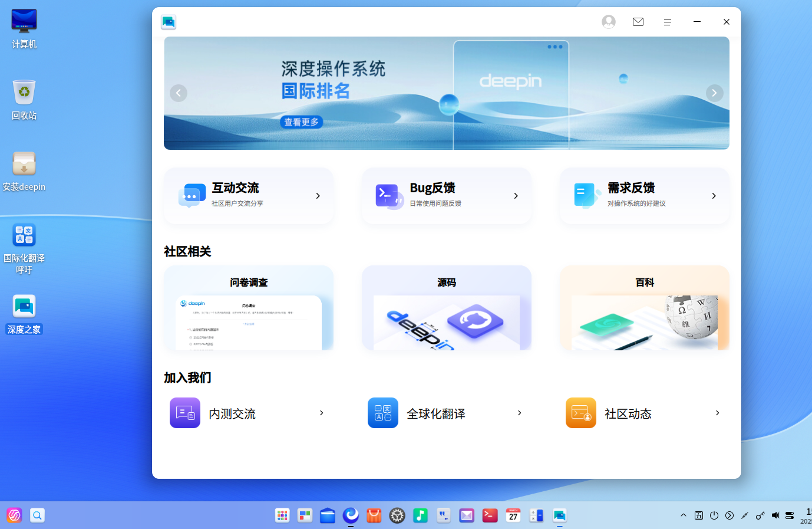Open the Bug反馈 title text
The width and height of the screenshot is (812, 529).
point(433,188)
